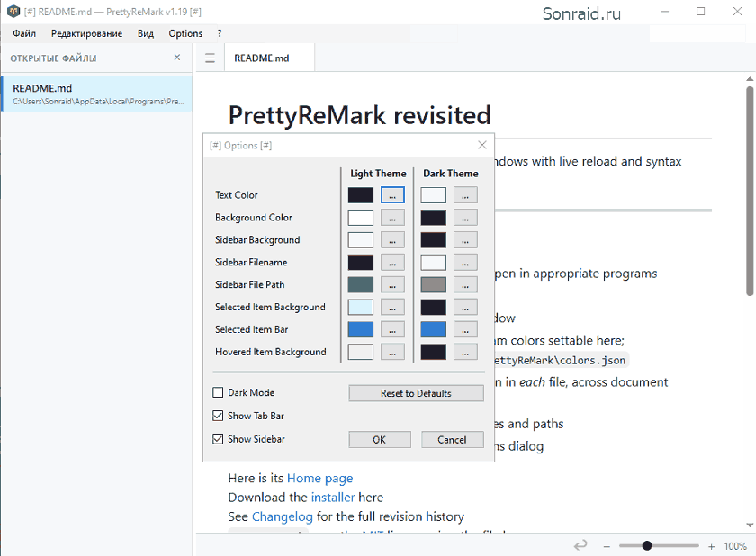Open Dark Theme Selected Item Background picker button
Image resolution: width=756 pixels, height=556 pixels.
(x=465, y=307)
